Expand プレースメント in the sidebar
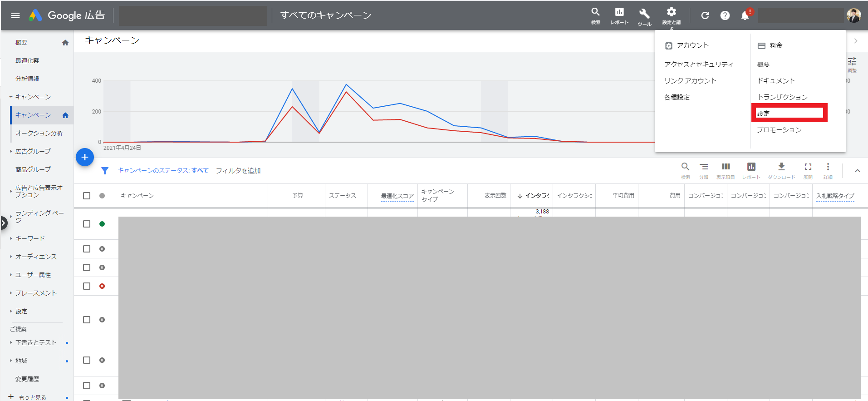868x401 pixels. (x=11, y=293)
